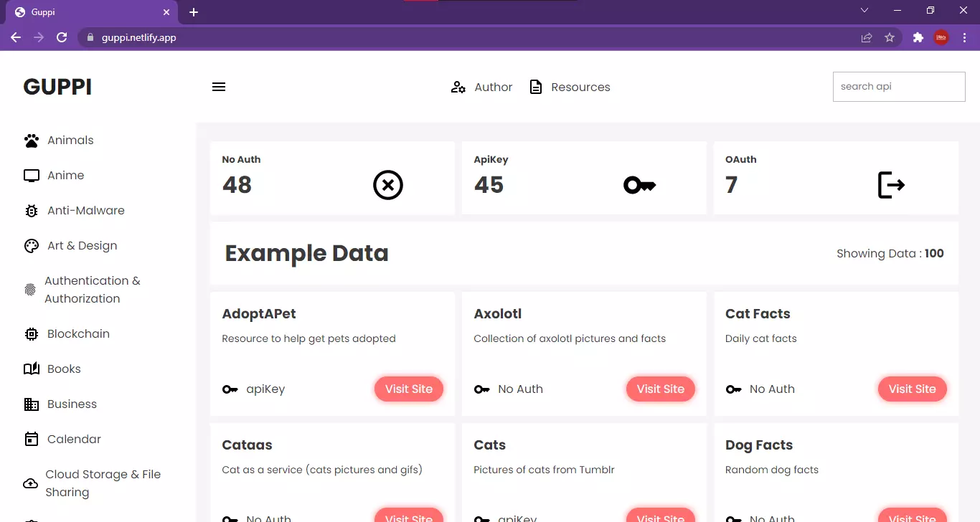Click the OAuth logout arrow icon
This screenshot has height=522, width=980.
click(892, 185)
